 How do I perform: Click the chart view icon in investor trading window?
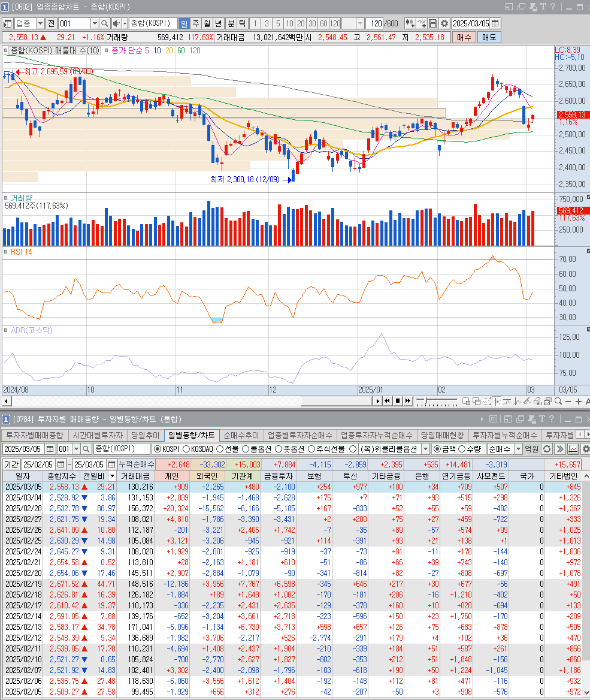[x=573, y=449]
